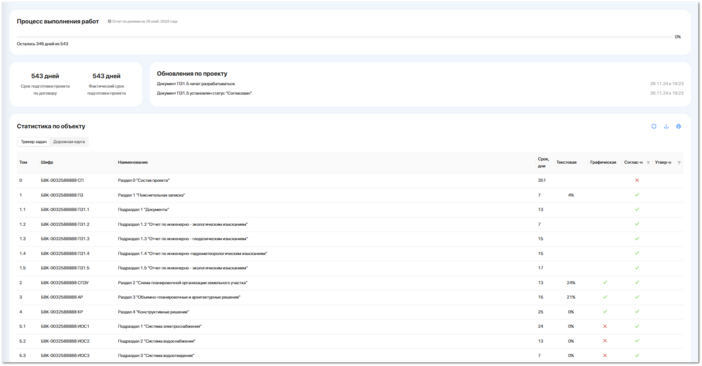
Task: Click the 25 days value in Раздел 4 row
Action: coord(540,312)
